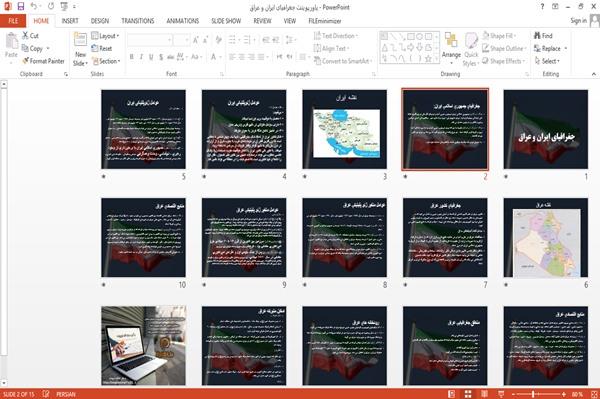Switch to the INSERT tab
600x399 pixels.
[x=70, y=21]
